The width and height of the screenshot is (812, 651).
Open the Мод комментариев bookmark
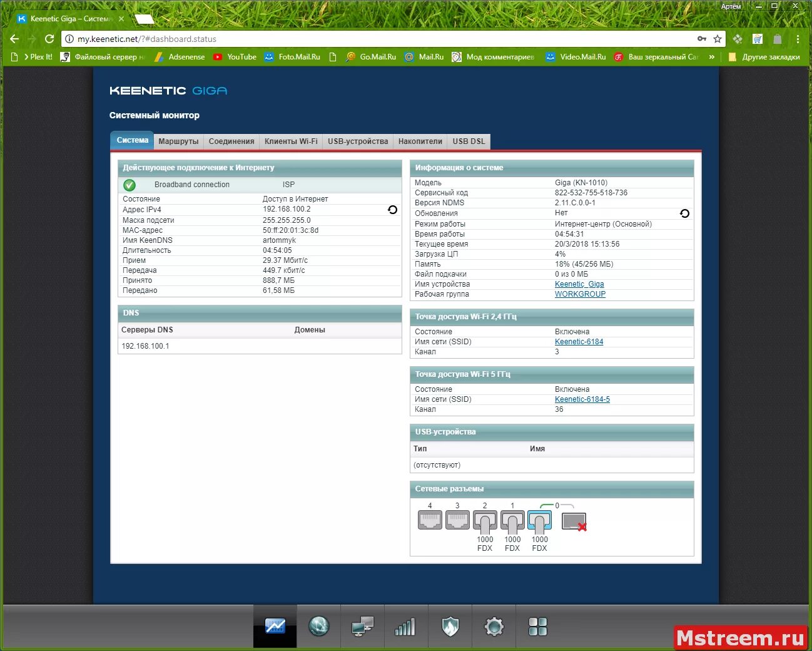click(493, 57)
